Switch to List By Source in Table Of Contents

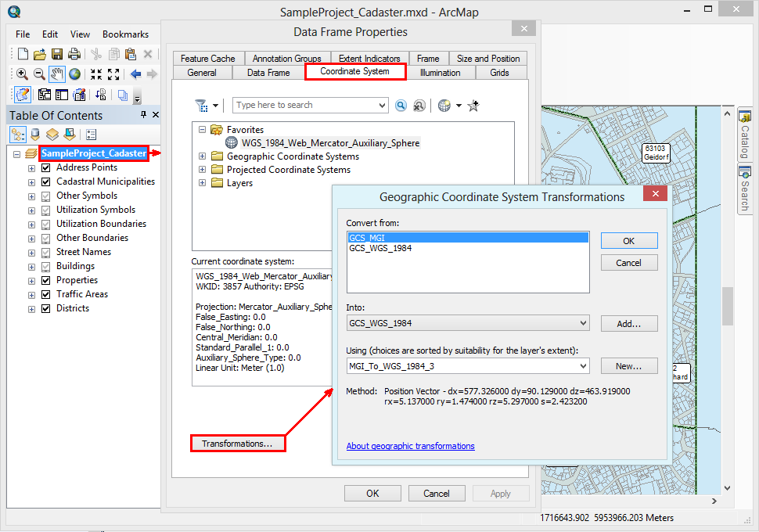[x=34, y=135]
